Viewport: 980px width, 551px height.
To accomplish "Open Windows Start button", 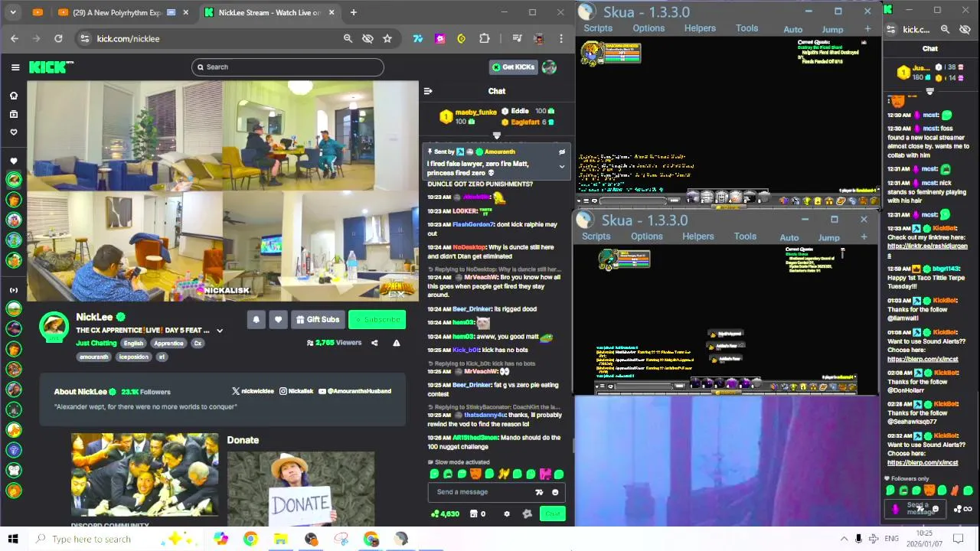I will pyautogui.click(x=13, y=539).
